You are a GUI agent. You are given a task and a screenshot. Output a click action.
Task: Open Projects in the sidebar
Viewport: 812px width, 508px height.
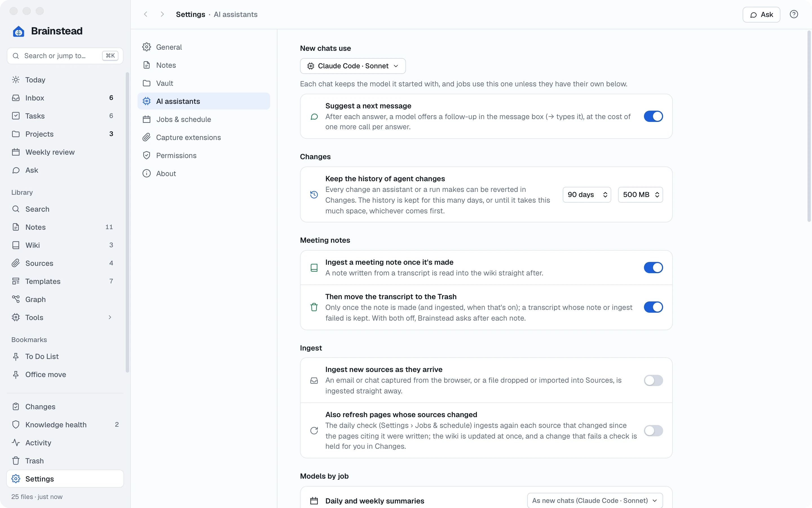pyautogui.click(x=65, y=134)
